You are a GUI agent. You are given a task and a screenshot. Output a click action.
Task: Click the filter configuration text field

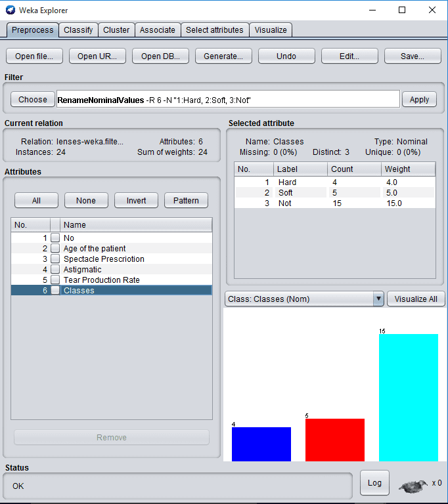point(228,99)
